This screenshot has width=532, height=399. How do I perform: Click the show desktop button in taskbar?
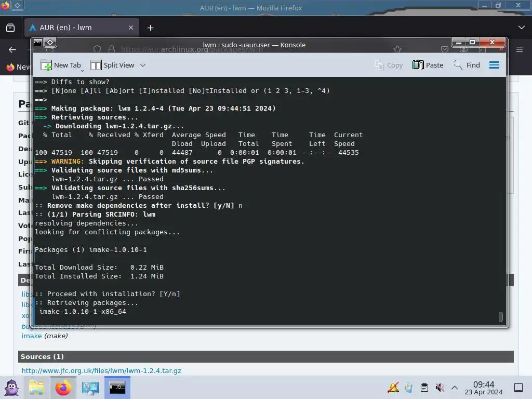518,388
